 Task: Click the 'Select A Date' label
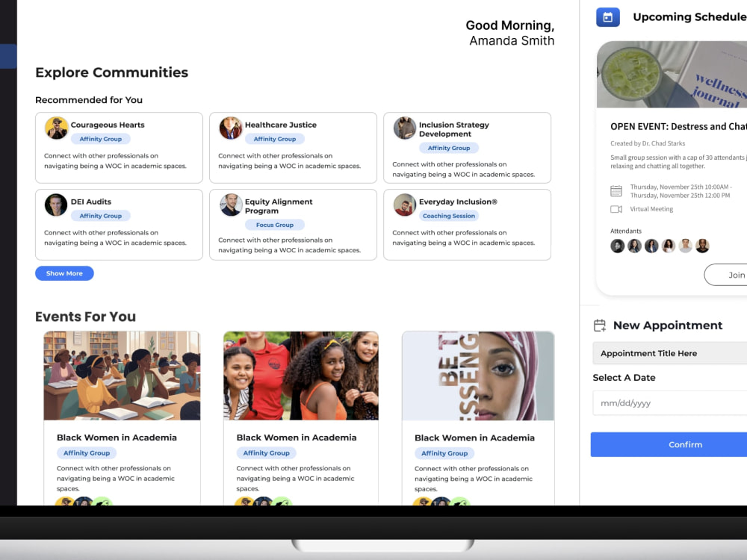[x=624, y=378]
